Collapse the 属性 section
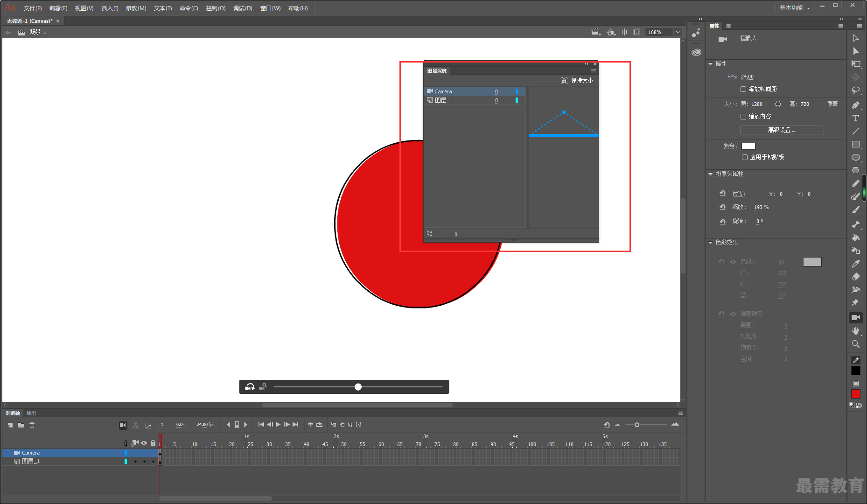The width and height of the screenshot is (867, 504). pos(711,64)
